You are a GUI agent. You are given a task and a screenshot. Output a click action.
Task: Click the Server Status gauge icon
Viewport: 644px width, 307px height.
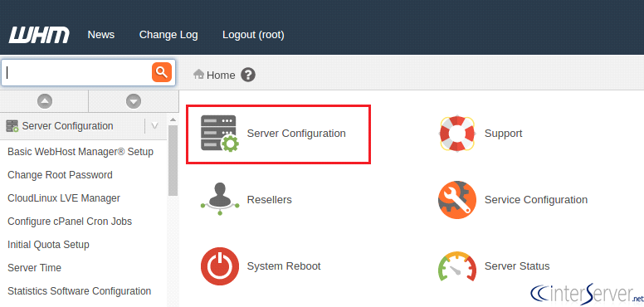pos(457,267)
